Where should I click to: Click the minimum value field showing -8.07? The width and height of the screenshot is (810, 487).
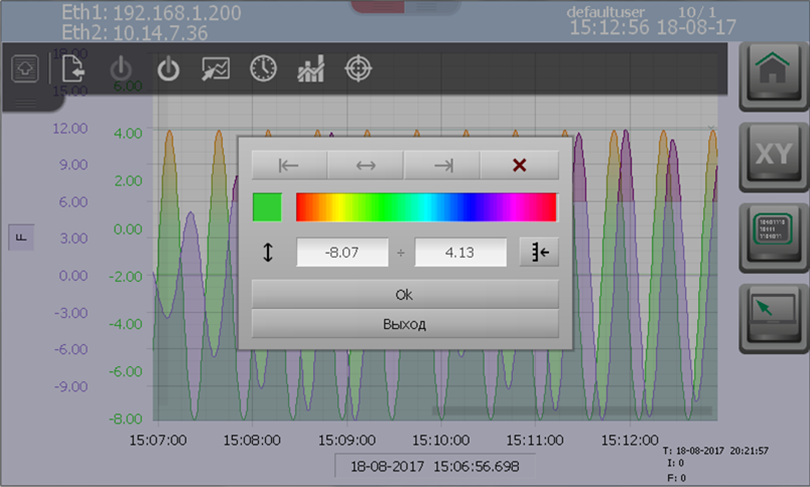coord(342,253)
